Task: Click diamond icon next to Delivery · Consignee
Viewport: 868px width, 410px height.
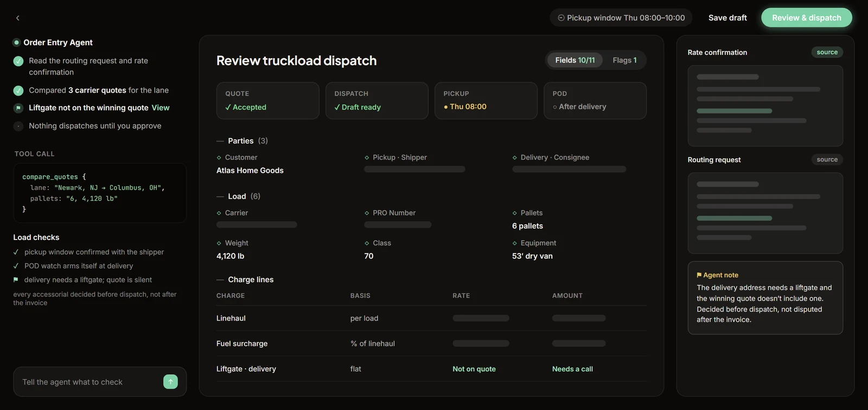Action: [x=515, y=157]
